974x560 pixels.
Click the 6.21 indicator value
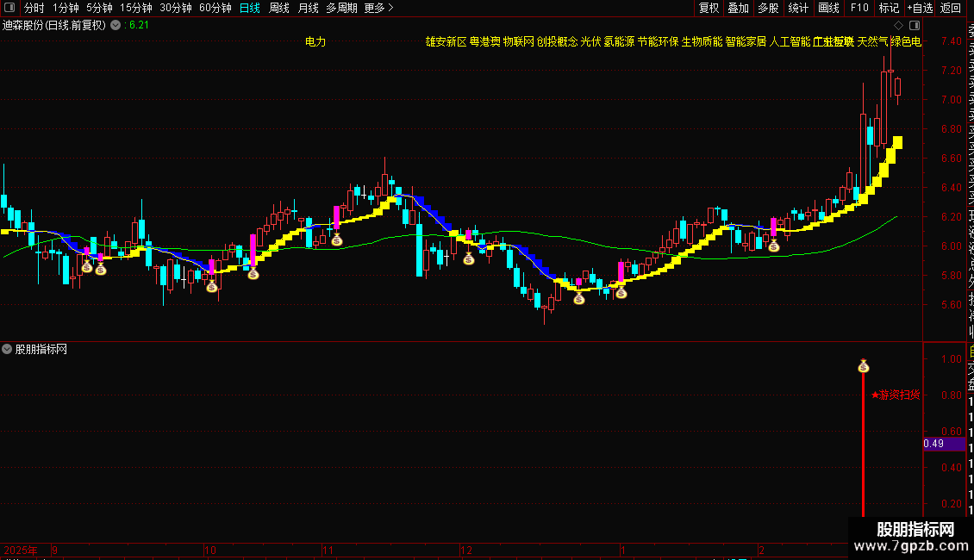(137, 26)
